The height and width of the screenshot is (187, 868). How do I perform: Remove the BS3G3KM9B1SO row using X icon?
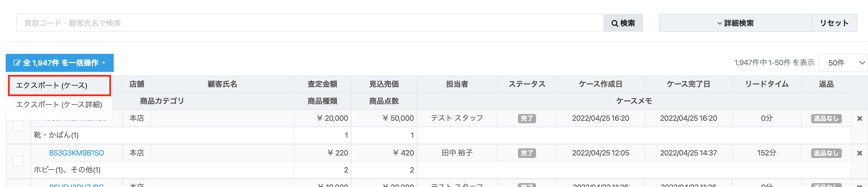859,153
